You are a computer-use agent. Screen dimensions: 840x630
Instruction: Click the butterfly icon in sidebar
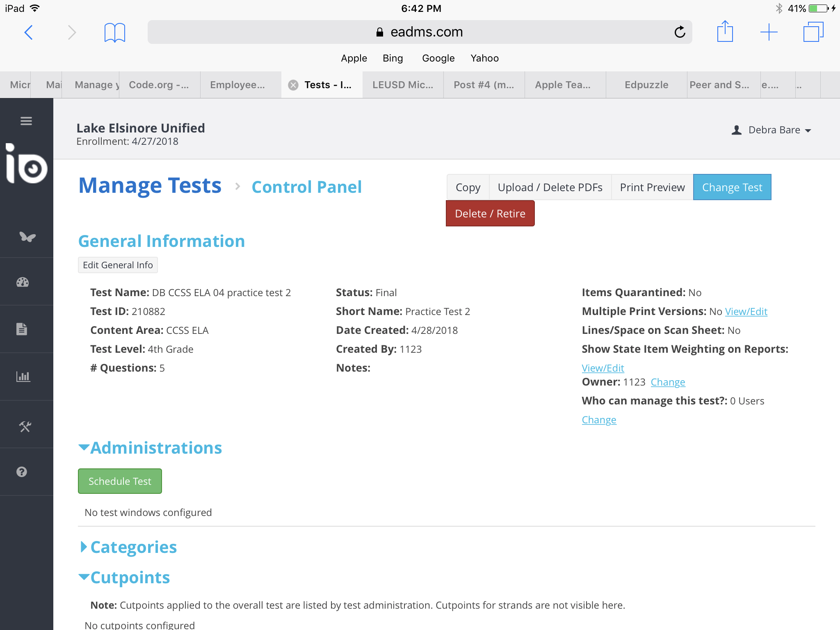(x=27, y=237)
